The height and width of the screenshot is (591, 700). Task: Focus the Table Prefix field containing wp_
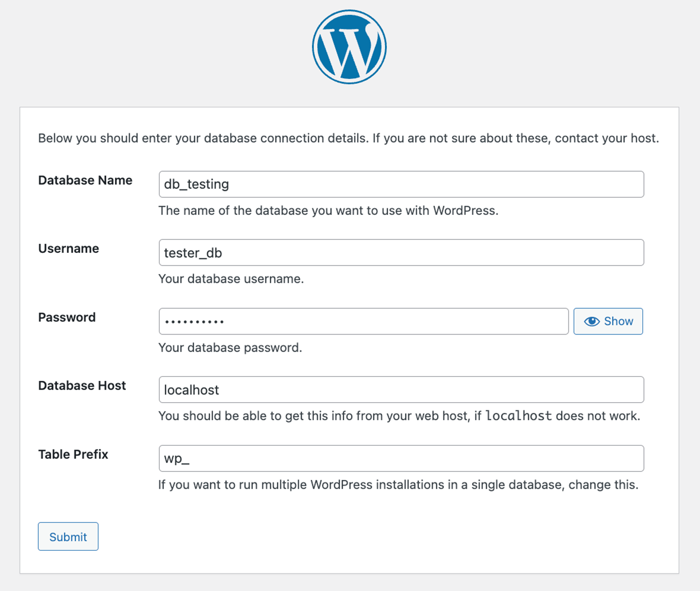point(401,459)
